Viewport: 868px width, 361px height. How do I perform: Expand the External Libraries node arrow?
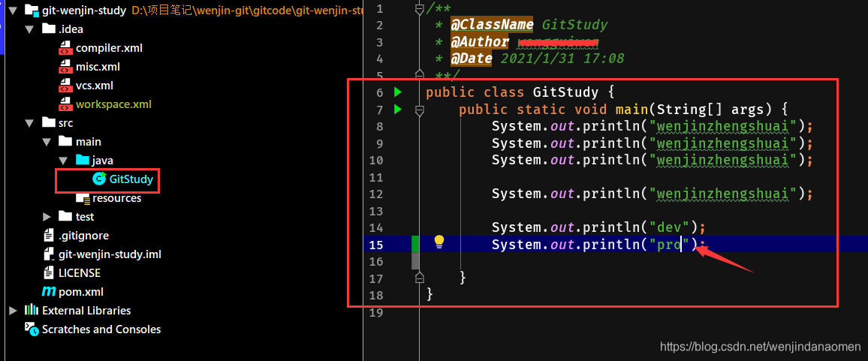pyautogui.click(x=13, y=310)
